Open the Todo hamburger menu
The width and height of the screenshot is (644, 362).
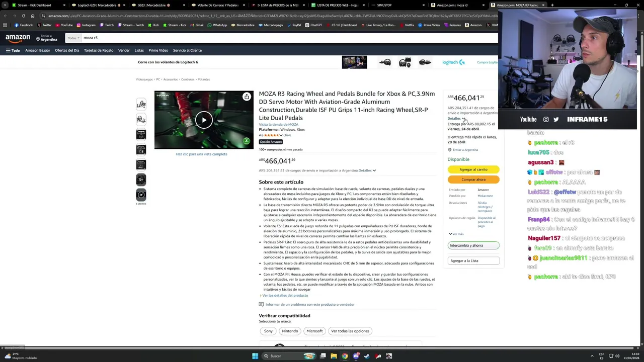point(13,50)
